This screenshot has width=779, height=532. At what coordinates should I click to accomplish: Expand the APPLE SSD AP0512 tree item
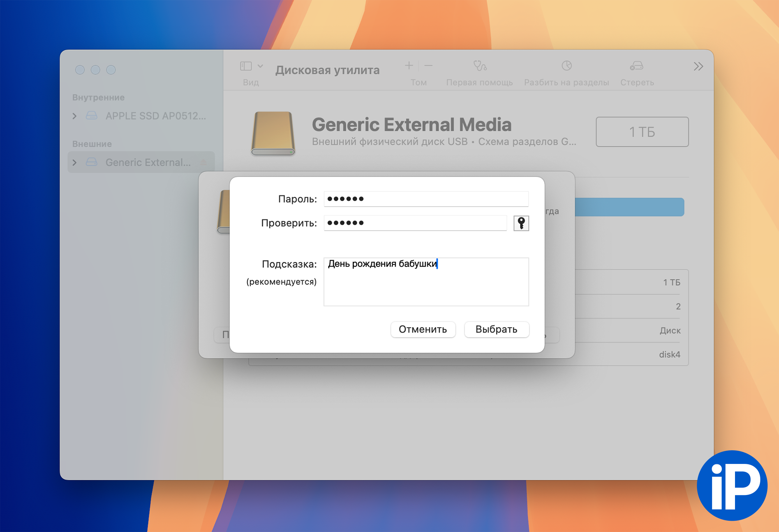click(74, 116)
